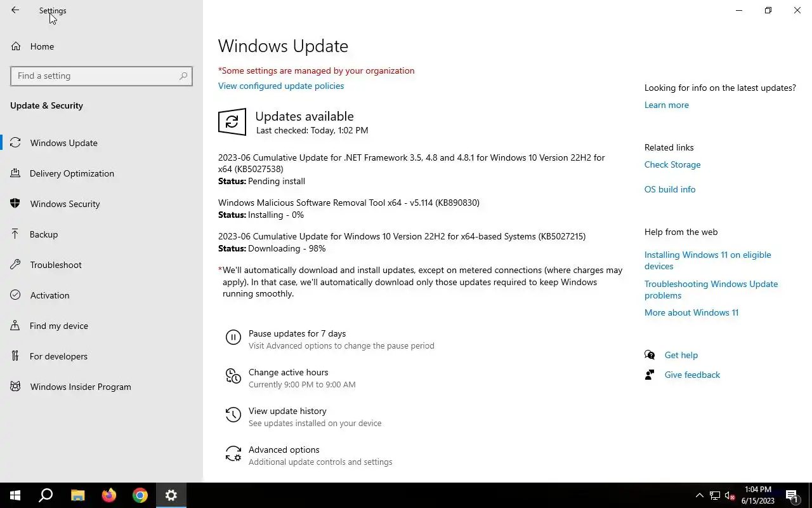Open the notification center icon
Image resolution: width=812 pixels, height=508 pixels.
click(792, 495)
